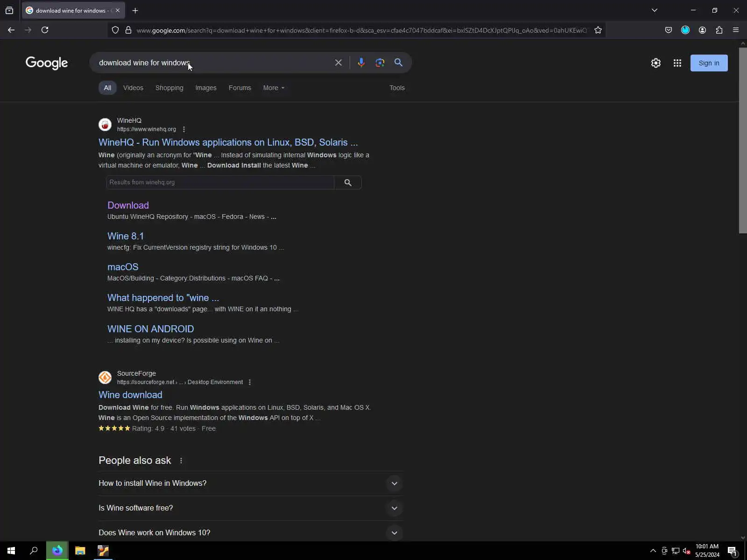Click the Firefox taskbar icon

coord(57,551)
